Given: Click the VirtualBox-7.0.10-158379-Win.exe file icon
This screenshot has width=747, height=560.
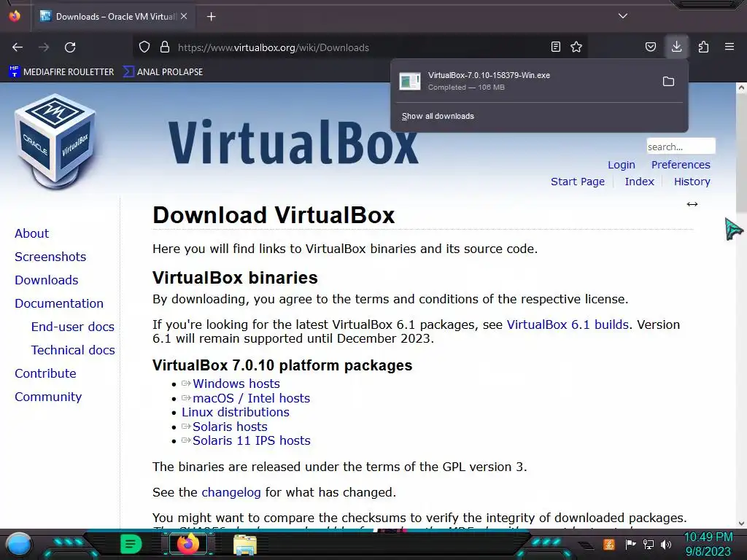Looking at the screenshot, I should pyautogui.click(x=410, y=82).
